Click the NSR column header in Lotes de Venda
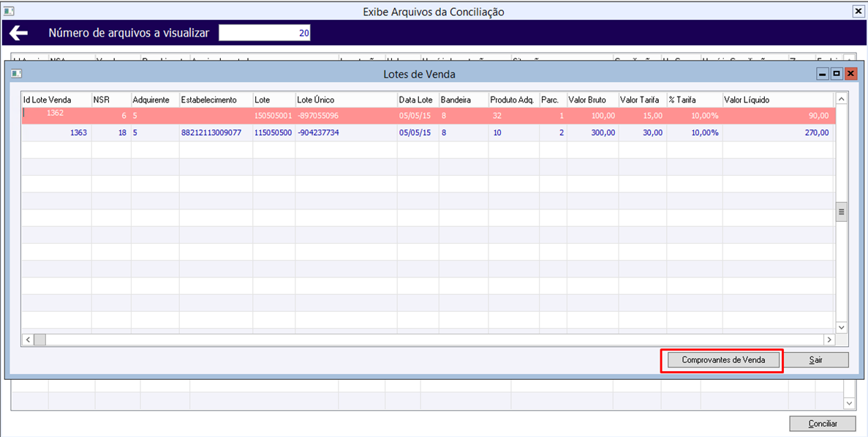The height and width of the screenshot is (437, 868). [x=111, y=100]
